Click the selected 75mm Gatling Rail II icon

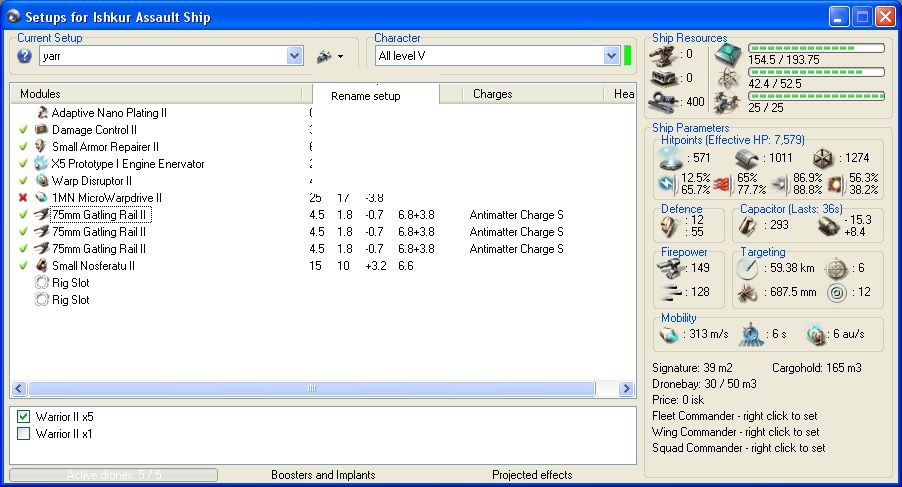(41, 214)
